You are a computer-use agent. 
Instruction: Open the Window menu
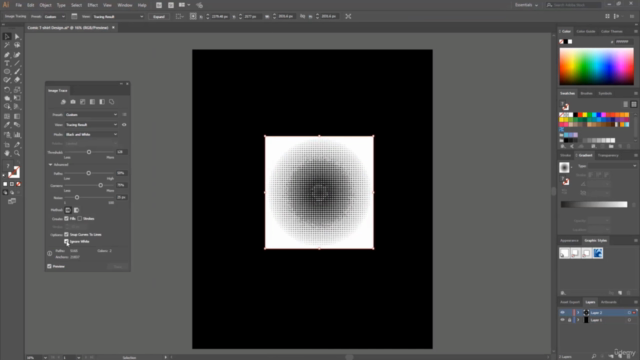(x=125, y=5)
